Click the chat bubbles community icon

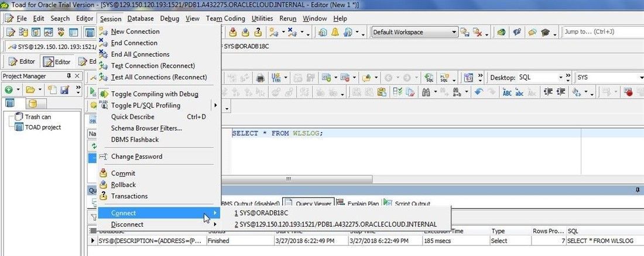click(x=532, y=32)
